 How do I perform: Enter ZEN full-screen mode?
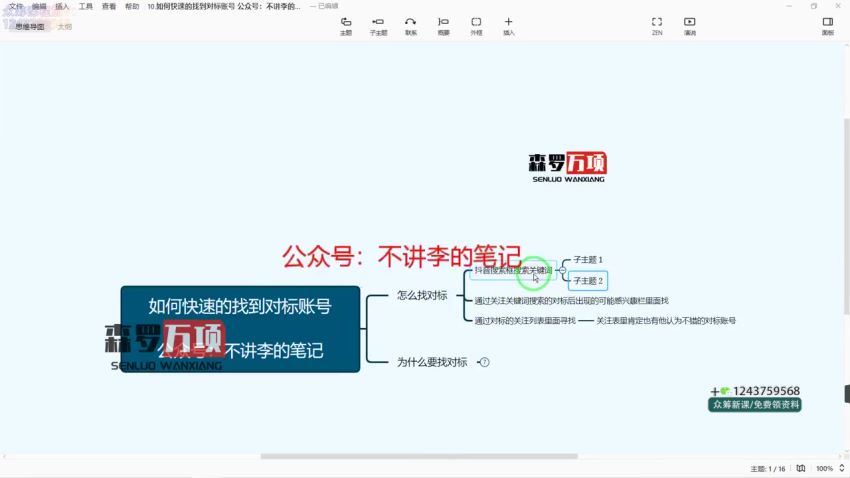[x=657, y=25]
